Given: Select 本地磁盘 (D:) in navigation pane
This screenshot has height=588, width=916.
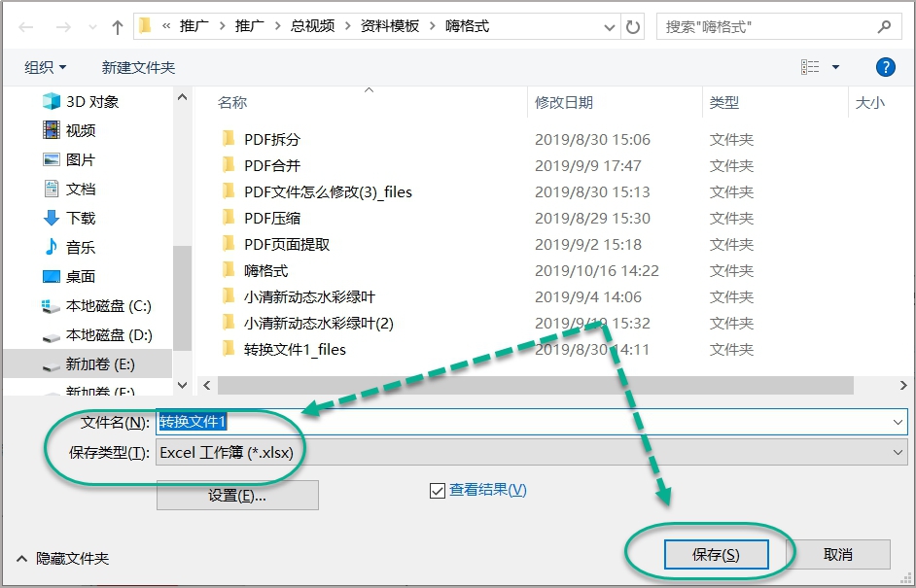Looking at the screenshot, I should click(x=97, y=335).
